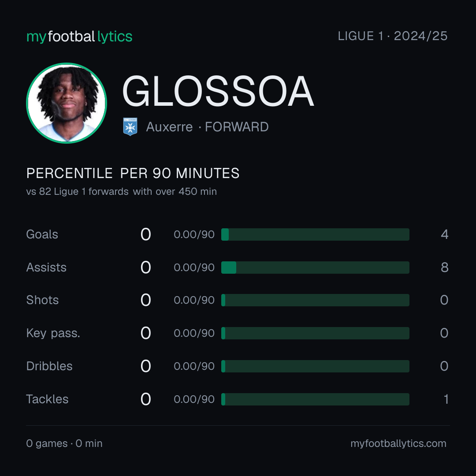This screenshot has width=476, height=476.
Task: Click the Tackles percentile bar
Action: [315, 399]
